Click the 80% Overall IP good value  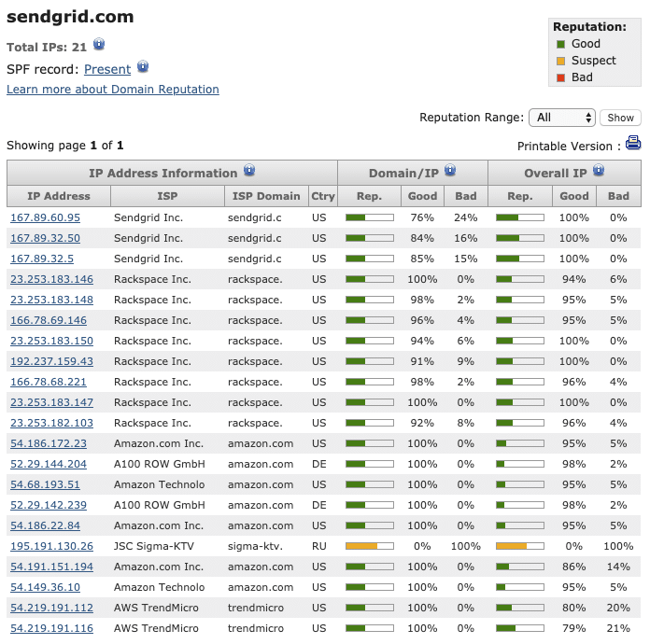(x=573, y=608)
